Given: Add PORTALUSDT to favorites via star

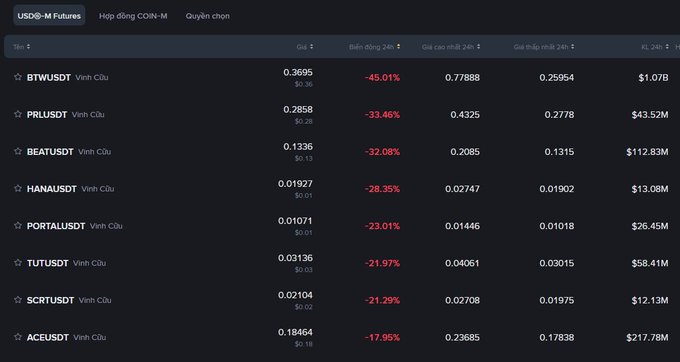Looking at the screenshot, I should tap(18, 225).
